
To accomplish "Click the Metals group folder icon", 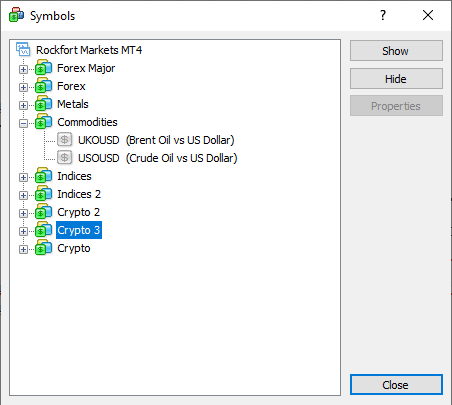I will tap(44, 104).
